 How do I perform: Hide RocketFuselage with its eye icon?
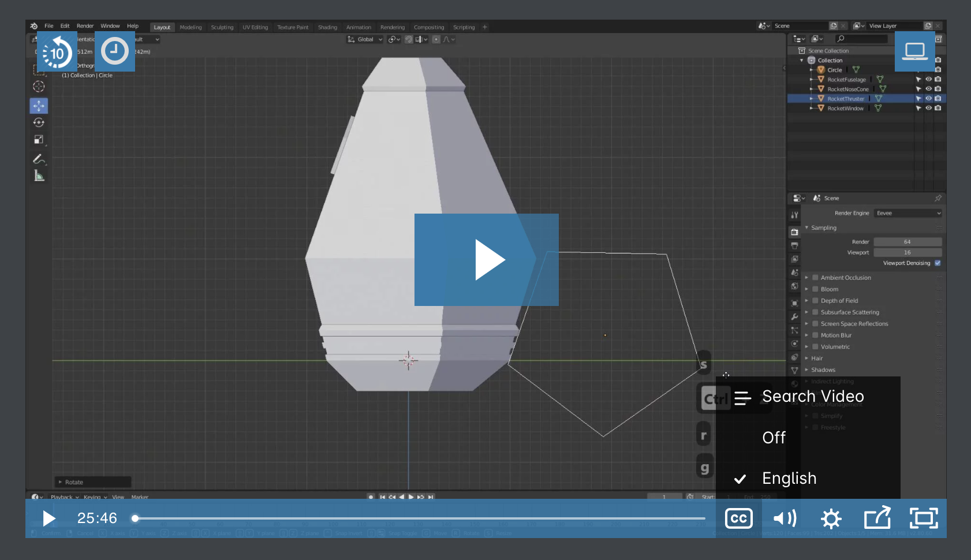coord(928,79)
